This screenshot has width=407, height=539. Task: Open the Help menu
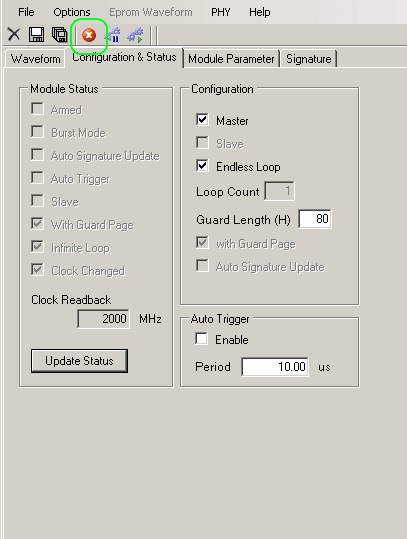click(260, 12)
